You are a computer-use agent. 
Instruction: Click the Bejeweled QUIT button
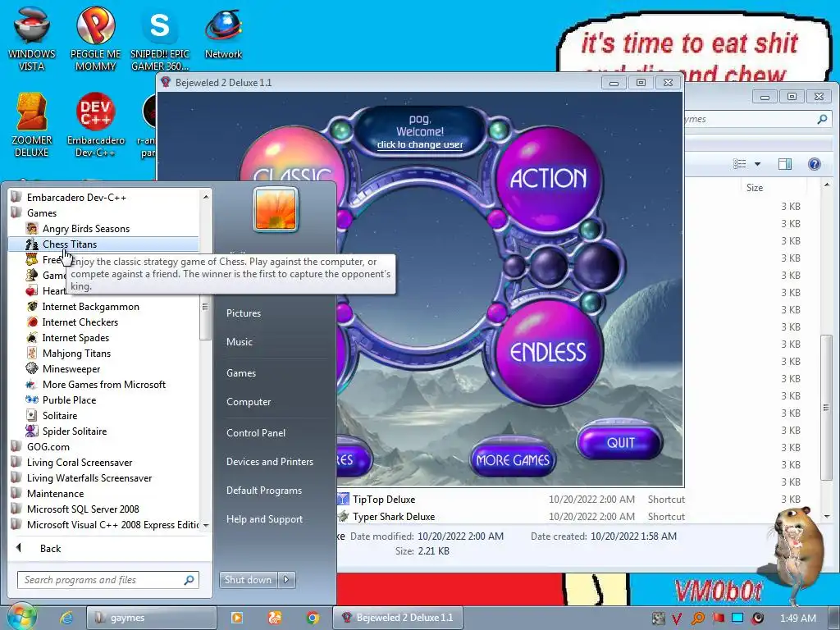620,442
